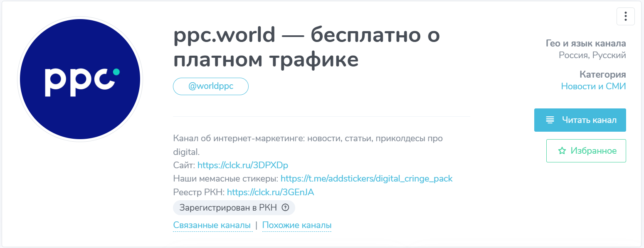Click the question mark icon beside РКН badge
This screenshot has height=248, width=644.
tap(285, 208)
